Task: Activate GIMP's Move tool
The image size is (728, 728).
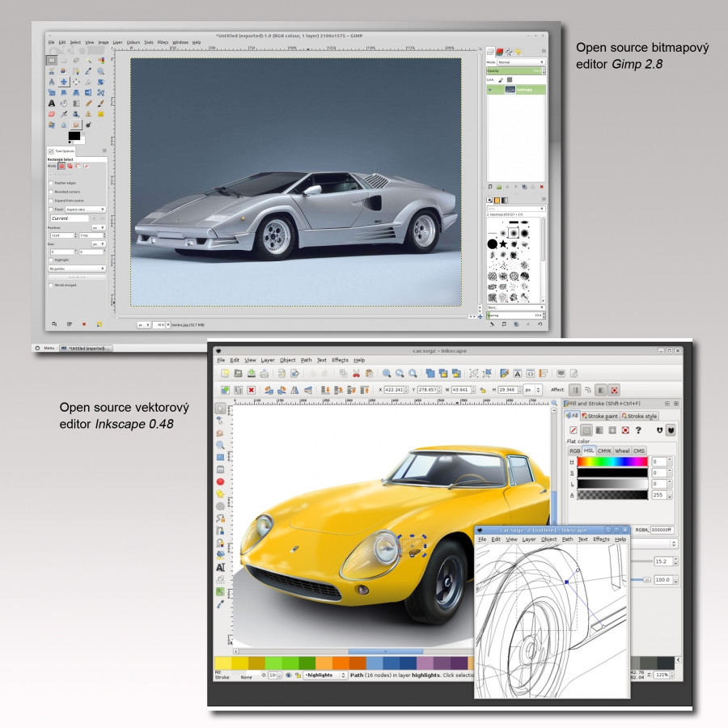Action: [x=64, y=82]
